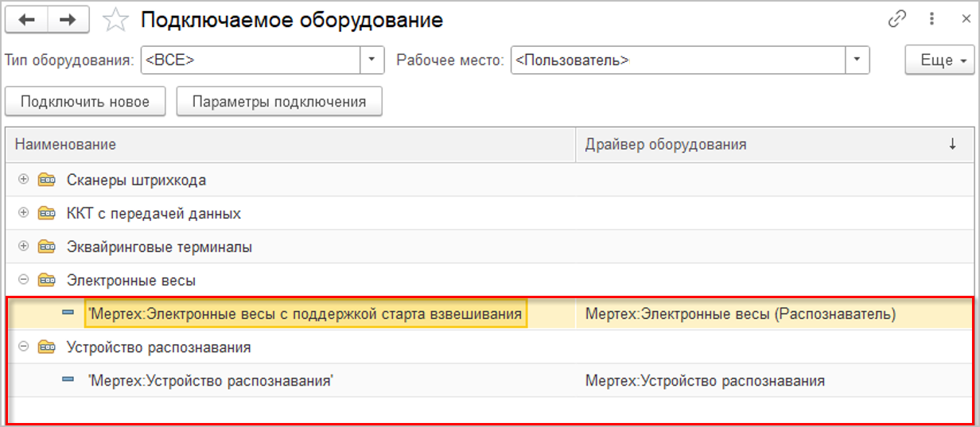Sort by the Драйвер оборудования column header
The image size is (980, 427).
(775, 144)
